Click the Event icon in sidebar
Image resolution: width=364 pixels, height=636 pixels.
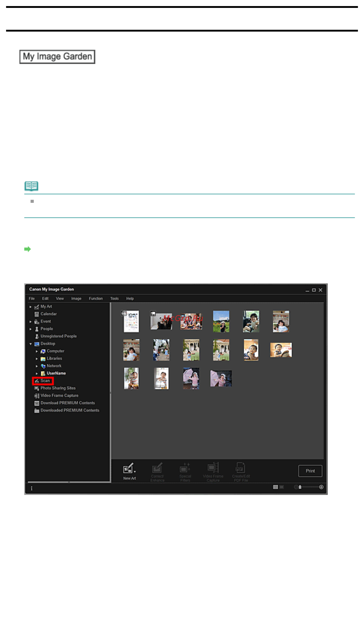[36, 322]
